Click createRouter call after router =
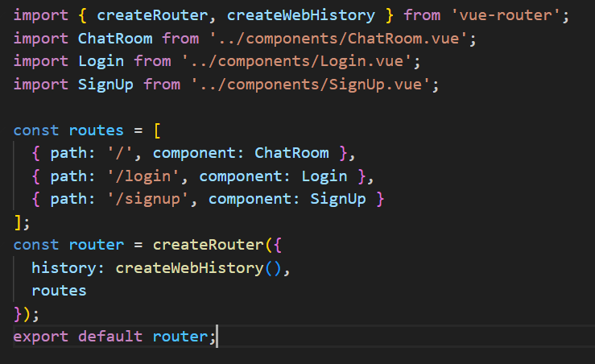Viewport: 595px width, 364px height. pos(208,245)
